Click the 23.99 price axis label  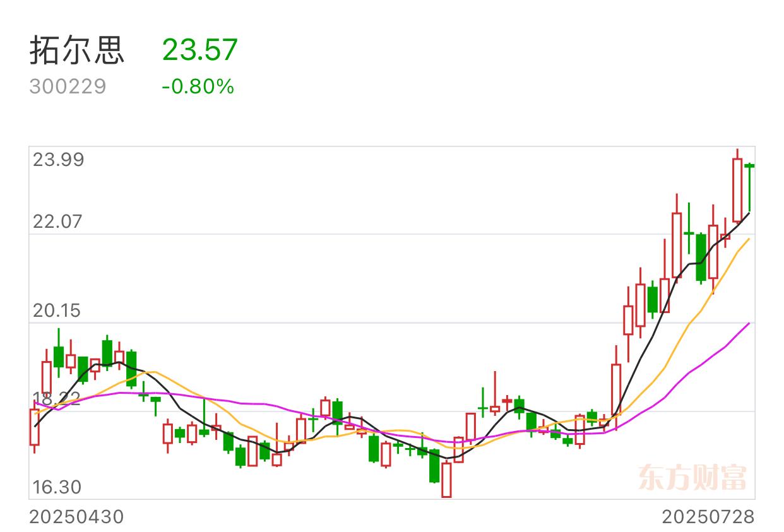(x=59, y=160)
